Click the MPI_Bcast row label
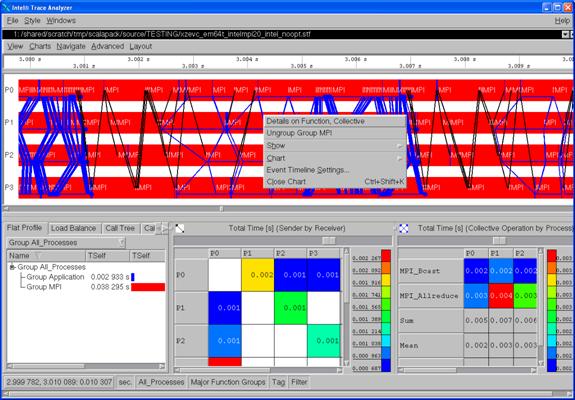575x400 pixels. 431,271
